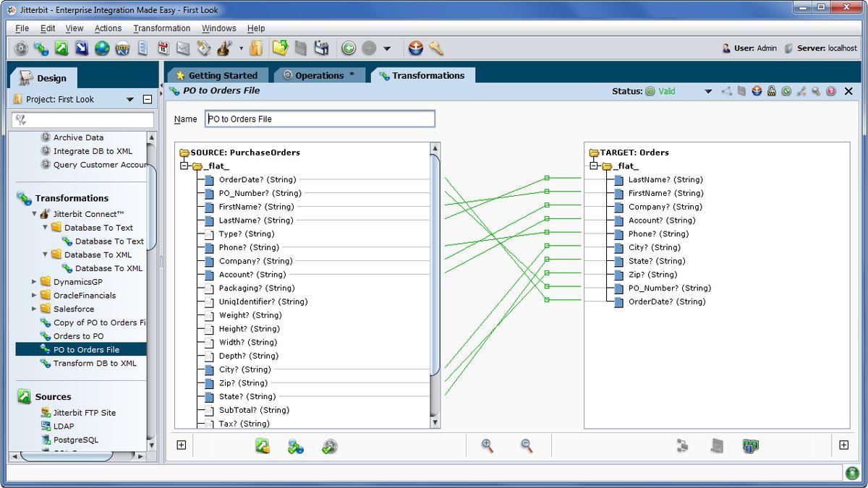Select Transform DB to XML transformation
868x488 pixels.
pyautogui.click(x=95, y=364)
